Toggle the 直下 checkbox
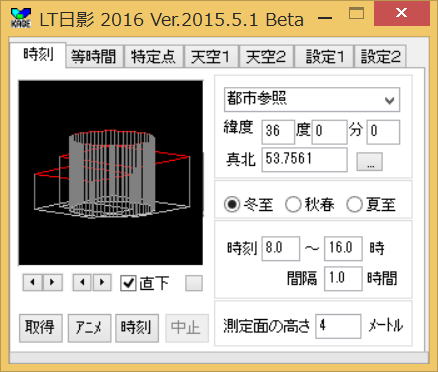The image size is (438, 372). coord(128,283)
